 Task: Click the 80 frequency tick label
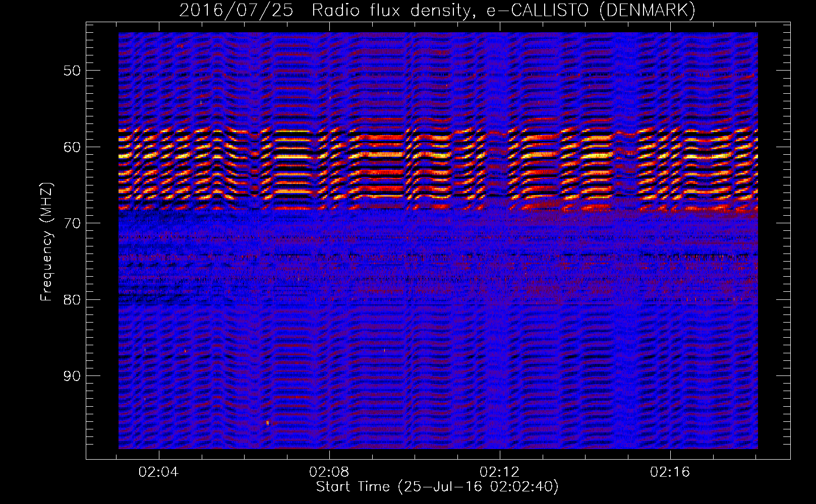pyautogui.click(x=72, y=300)
